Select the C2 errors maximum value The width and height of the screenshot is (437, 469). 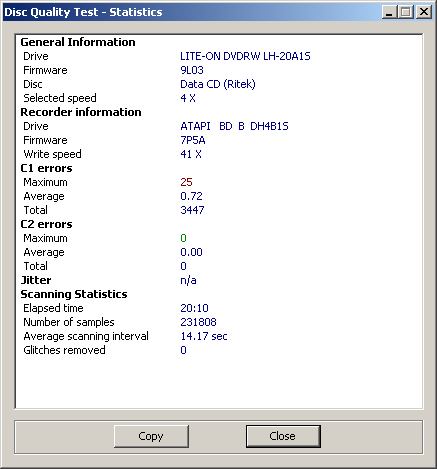pos(183,238)
